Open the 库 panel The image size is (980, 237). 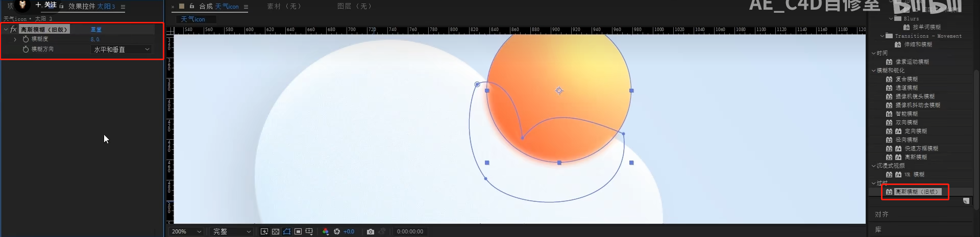pyautogui.click(x=878, y=230)
